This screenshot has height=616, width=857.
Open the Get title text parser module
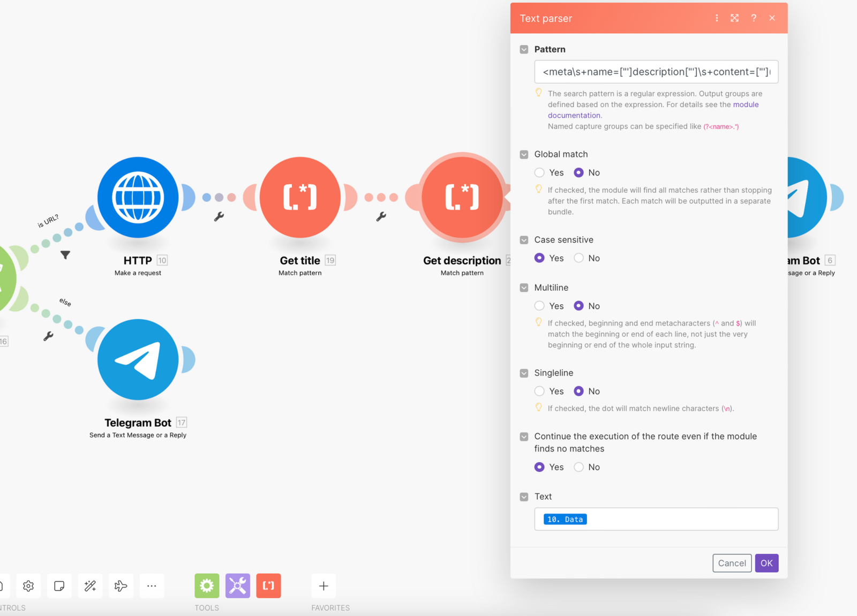300,197
